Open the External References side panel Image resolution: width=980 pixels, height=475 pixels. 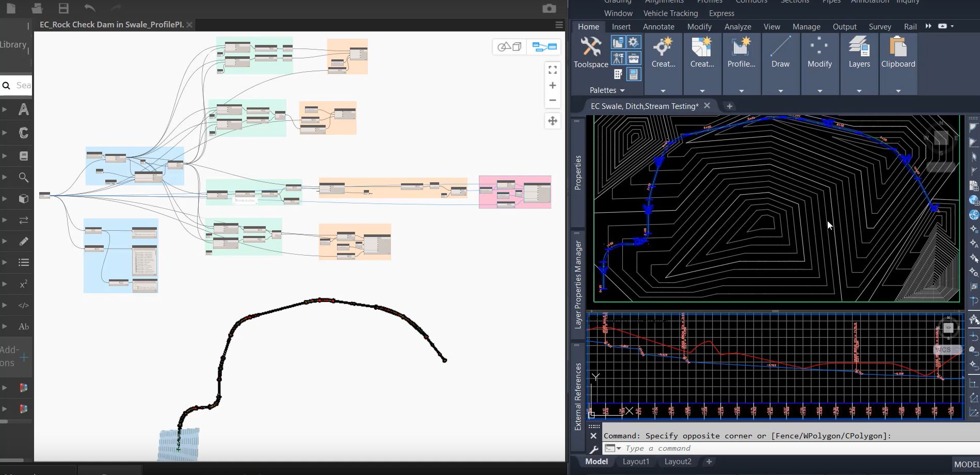(x=578, y=397)
